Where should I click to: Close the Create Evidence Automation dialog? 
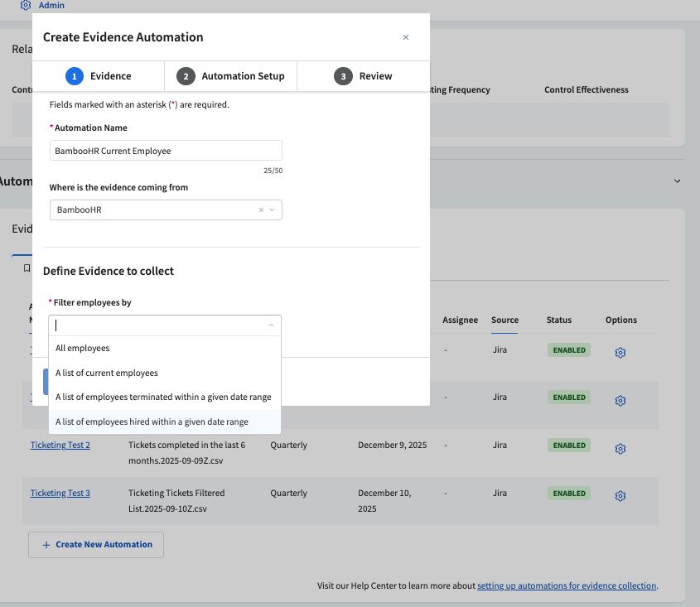[405, 37]
